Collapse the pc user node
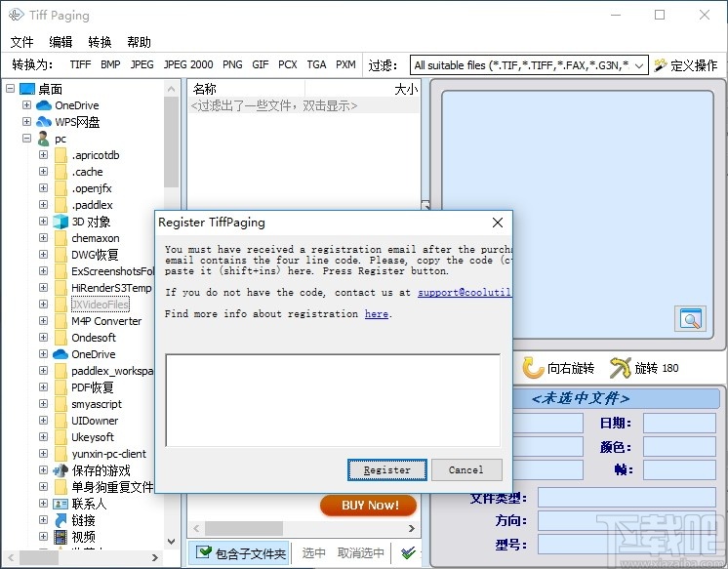This screenshot has height=569, width=728. tap(27, 139)
